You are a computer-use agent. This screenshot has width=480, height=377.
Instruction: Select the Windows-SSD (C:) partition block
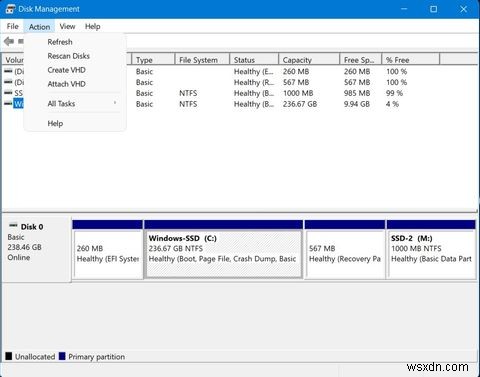point(224,249)
